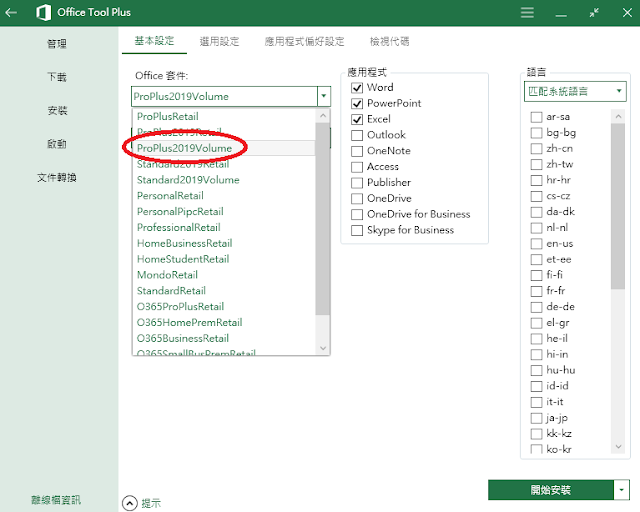Click the Office logo icon

[x=43, y=12]
